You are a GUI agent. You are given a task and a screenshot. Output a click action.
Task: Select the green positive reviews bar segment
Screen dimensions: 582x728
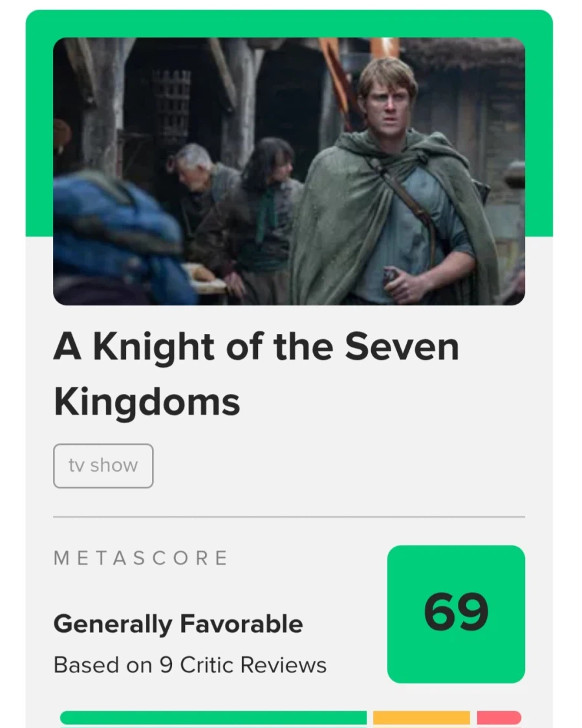click(213, 718)
